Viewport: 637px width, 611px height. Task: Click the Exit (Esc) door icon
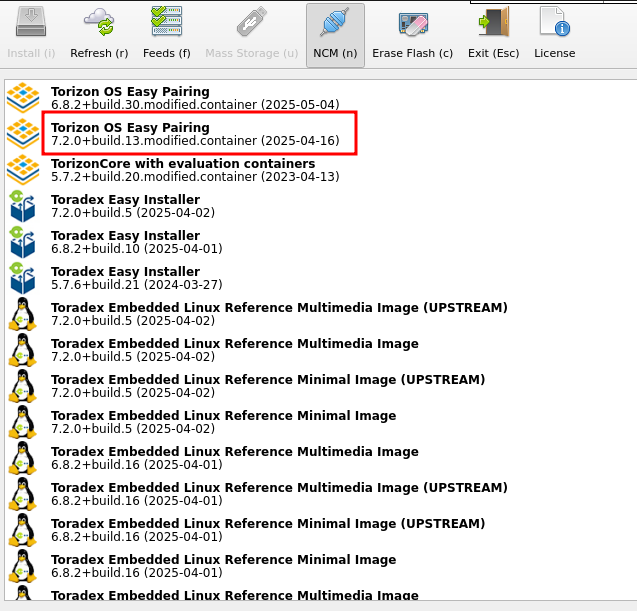[494, 22]
